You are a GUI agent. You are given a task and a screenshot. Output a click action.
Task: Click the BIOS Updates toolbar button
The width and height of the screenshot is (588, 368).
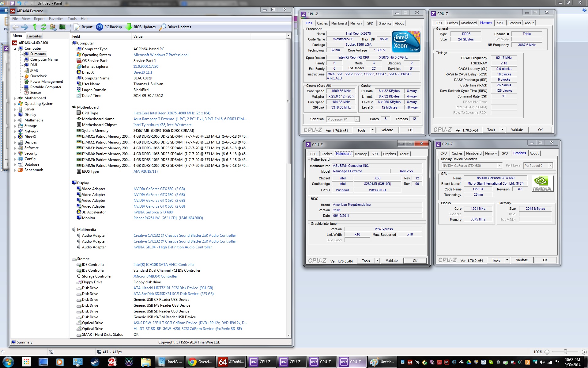141,27
